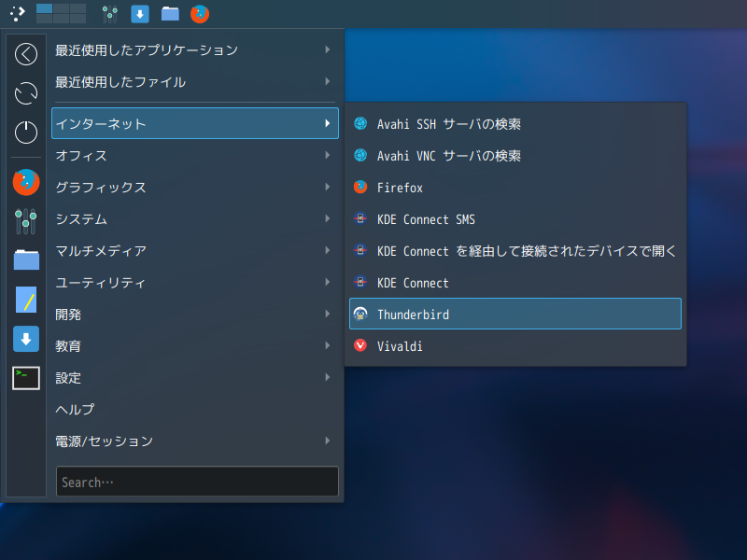Click the Thunderbird icon in the submenu
The image size is (747, 560).
360,314
